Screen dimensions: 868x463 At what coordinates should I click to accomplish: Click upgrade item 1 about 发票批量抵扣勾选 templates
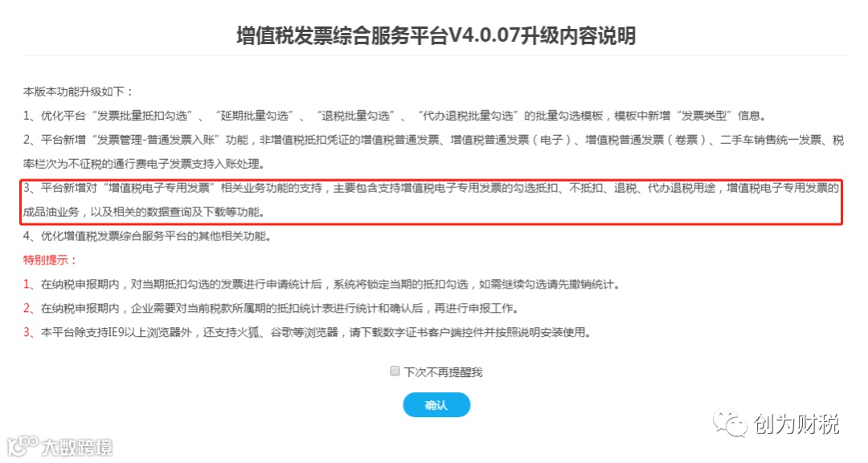[x=395, y=116]
